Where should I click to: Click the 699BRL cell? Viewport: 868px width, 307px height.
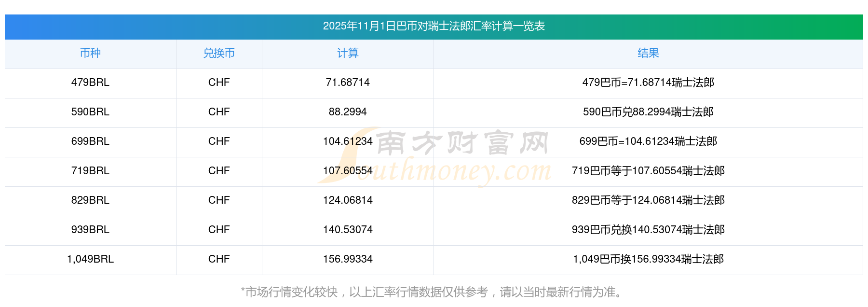point(90,141)
